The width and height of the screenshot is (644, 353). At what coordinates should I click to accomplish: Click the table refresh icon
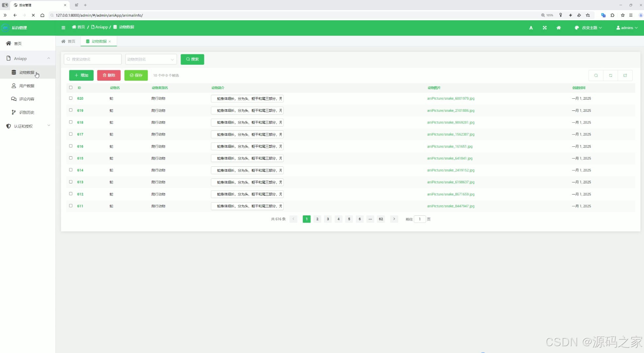[x=610, y=76]
